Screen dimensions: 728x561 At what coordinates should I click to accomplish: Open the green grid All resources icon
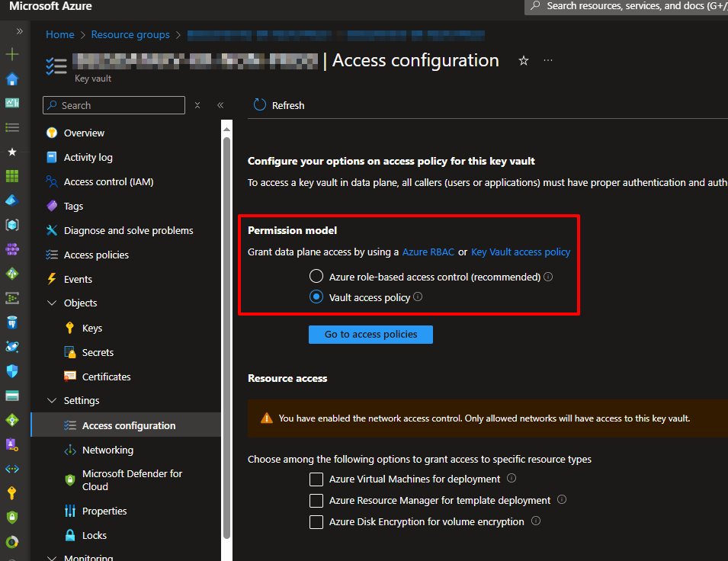point(12,176)
